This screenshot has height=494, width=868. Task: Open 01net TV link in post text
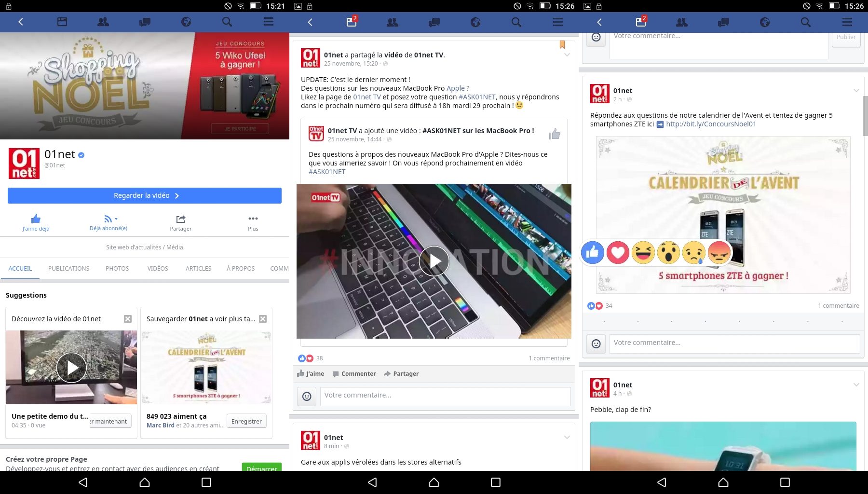click(367, 97)
